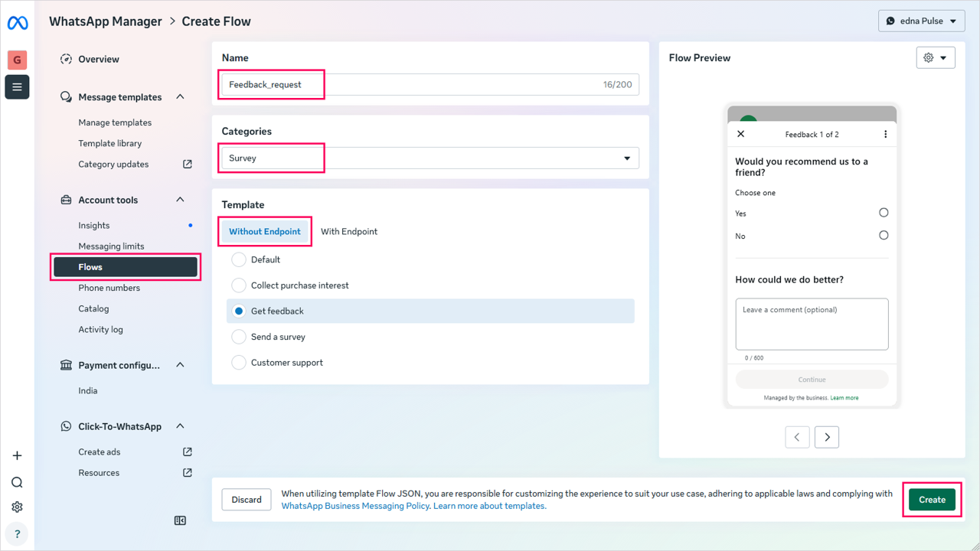
Task: Select the Default template radio
Action: pyautogui.click(x=239, y=259)
